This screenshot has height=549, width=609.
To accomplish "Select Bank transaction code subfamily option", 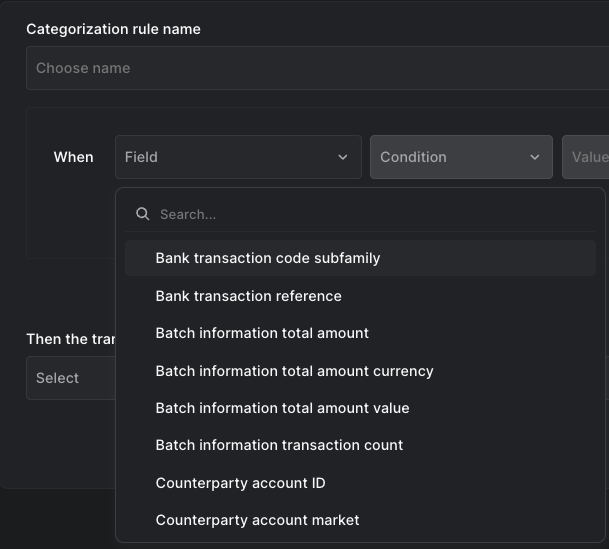I will coord(268,258).
